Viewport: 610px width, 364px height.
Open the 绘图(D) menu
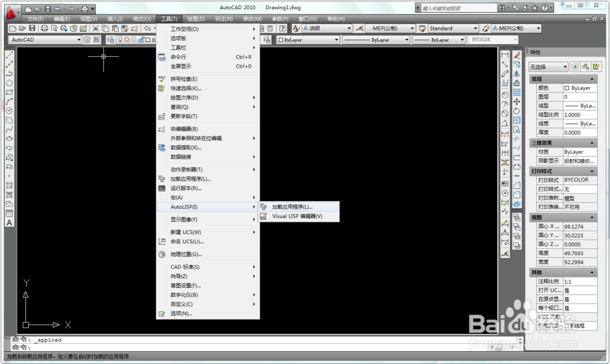coord(196,19)
